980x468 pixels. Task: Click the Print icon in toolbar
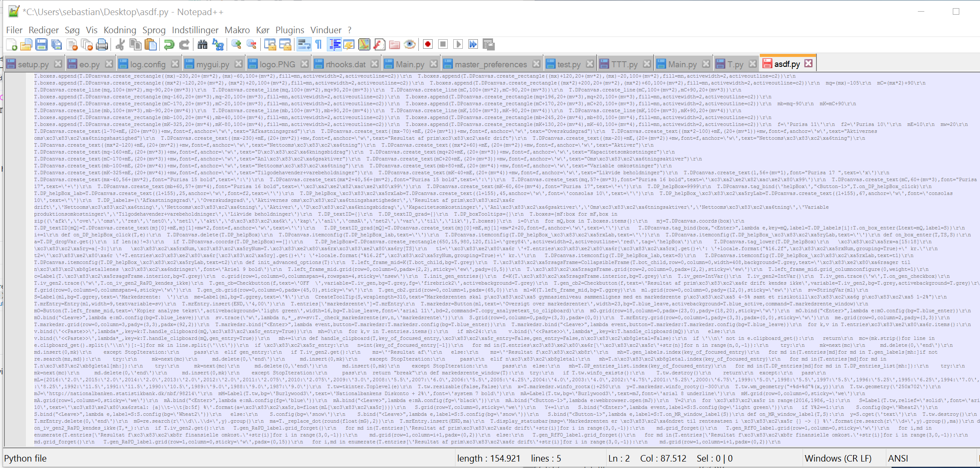tap(102, 44)
